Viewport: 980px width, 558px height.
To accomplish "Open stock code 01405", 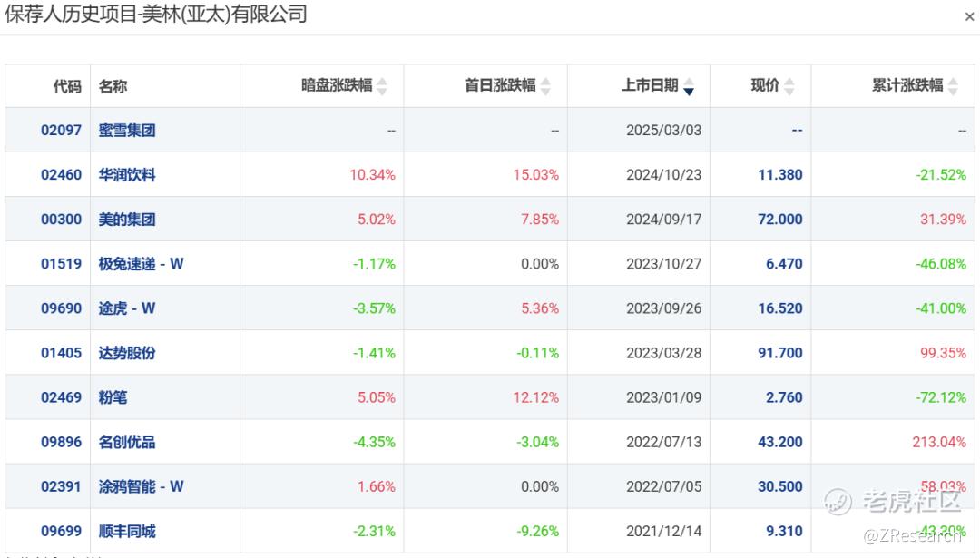I will (x=62, y=353).
